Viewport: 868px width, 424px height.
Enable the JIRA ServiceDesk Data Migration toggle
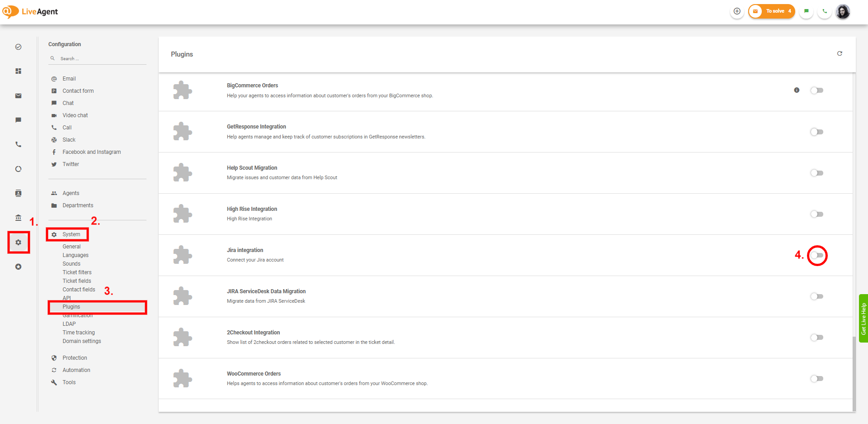tap(817, 297)
